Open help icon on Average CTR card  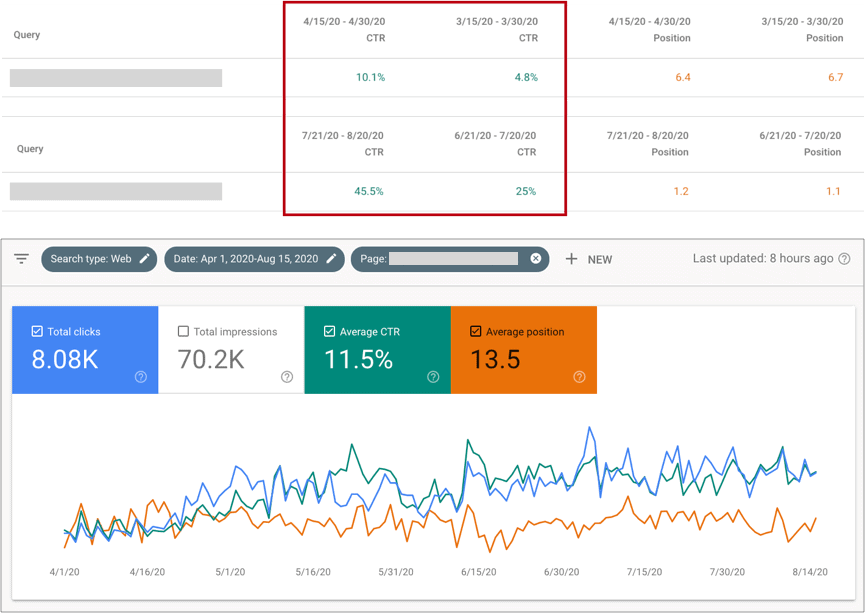pyautogui.click(x=433, y=377)
